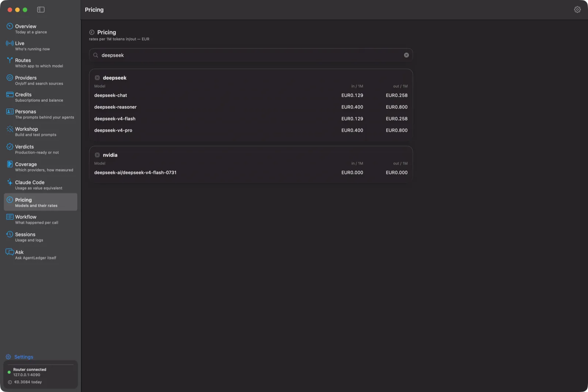Image resolution: width=588 pixels, height=392 pixels.
Task: Click the Credits card icon
Action: [10, 95]
